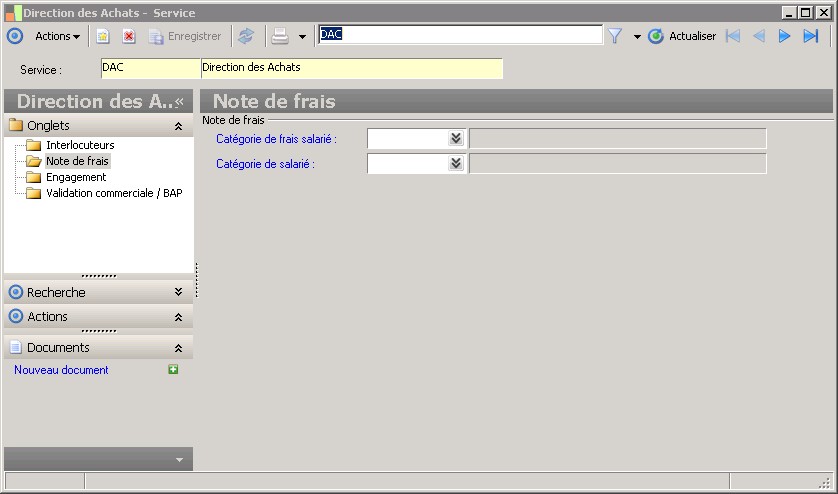The image size is (838, 494).
Task: Select the Note de frais tree item
Action: (77, 161)
